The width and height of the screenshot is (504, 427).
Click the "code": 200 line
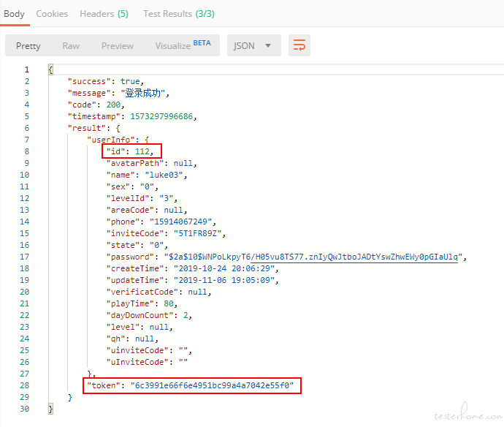click(x=96, y=105)
